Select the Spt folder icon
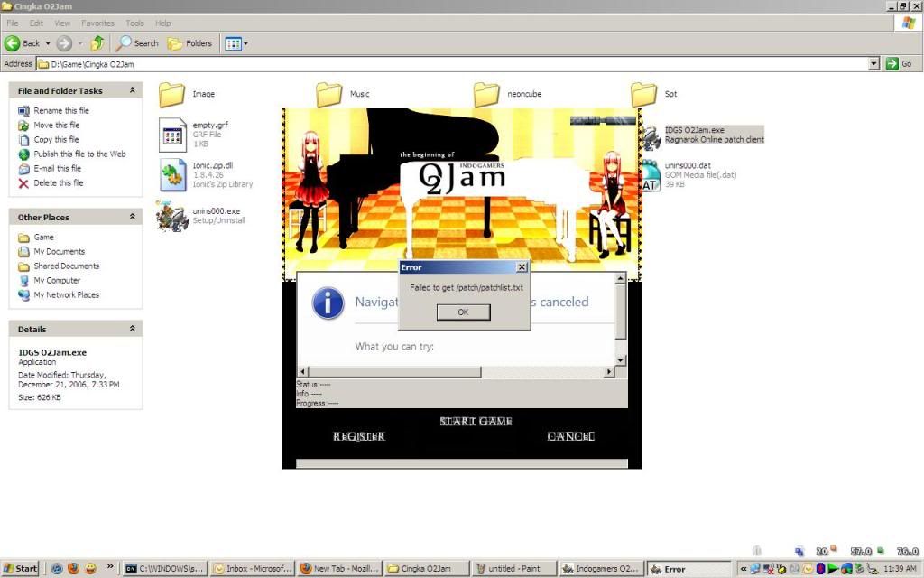924x578 pixels. pos(643,94)
